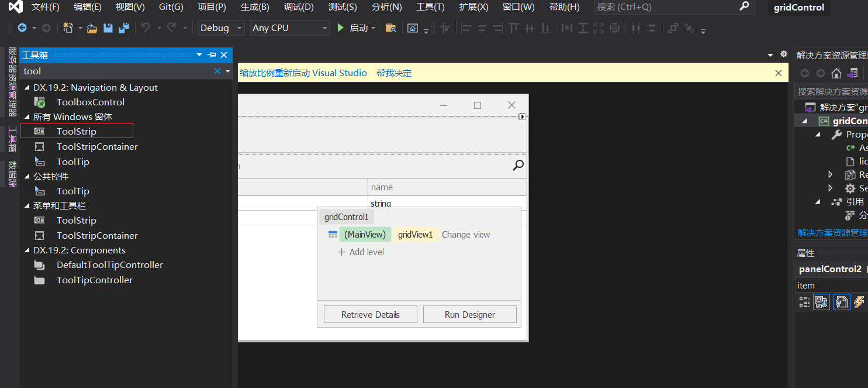Image resolution: width=868 pixels, height=388 pixels.
Task: Dismiss the yellow notification bar
Action: coord(778,73)
